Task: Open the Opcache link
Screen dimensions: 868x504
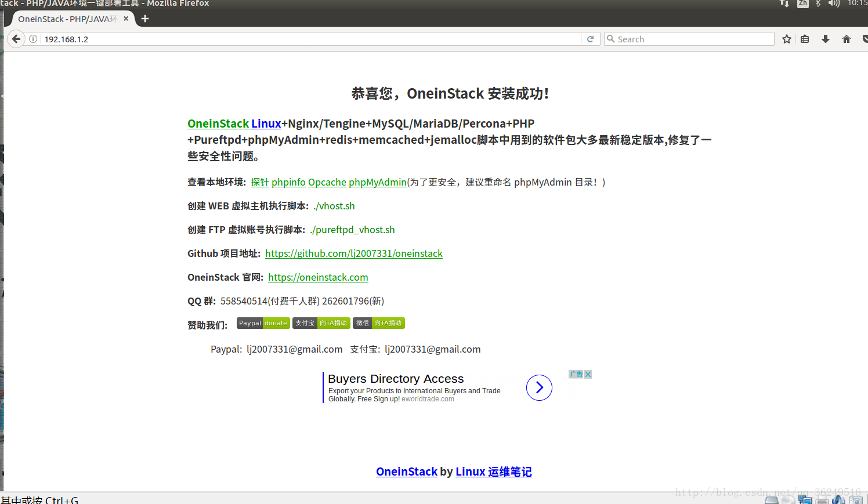Action: (327, 182)
